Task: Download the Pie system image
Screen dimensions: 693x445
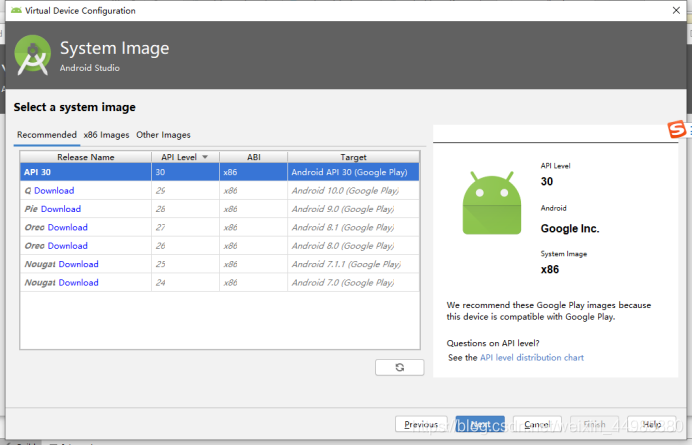Action: pos(61,209)
